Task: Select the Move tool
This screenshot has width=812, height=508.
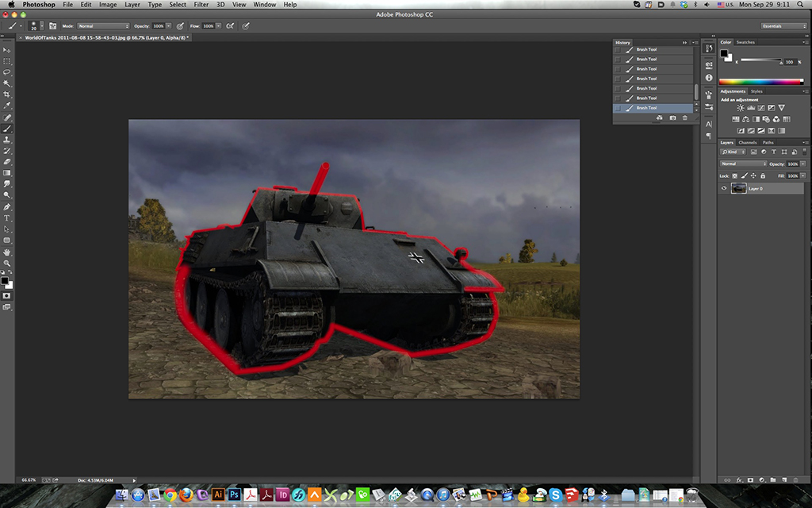Action: (x=6, y=50)
